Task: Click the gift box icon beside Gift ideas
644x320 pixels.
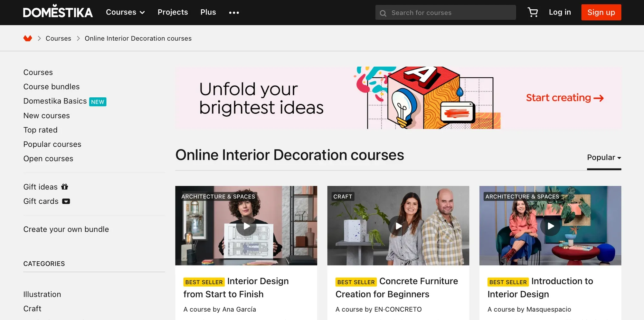Action: pos(65,187)
